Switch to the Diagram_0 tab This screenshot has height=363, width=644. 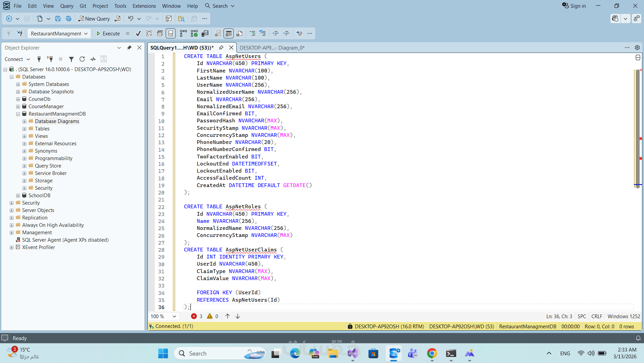pyautogui.click(x=272, y=48)
